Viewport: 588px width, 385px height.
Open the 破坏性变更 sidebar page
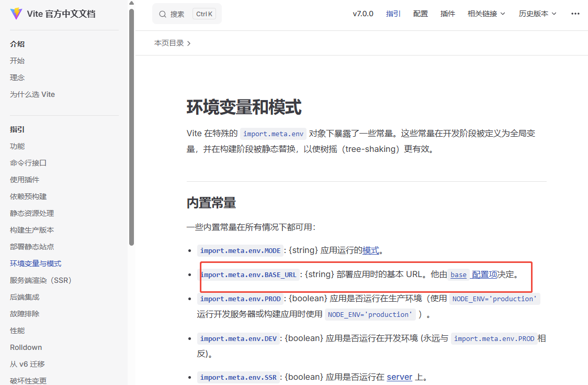tap(28, 381)
